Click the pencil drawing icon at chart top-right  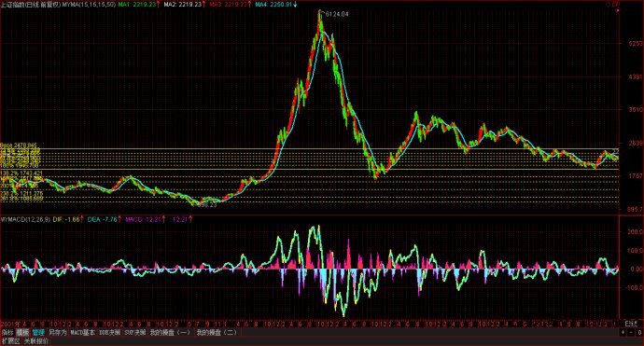616,5
